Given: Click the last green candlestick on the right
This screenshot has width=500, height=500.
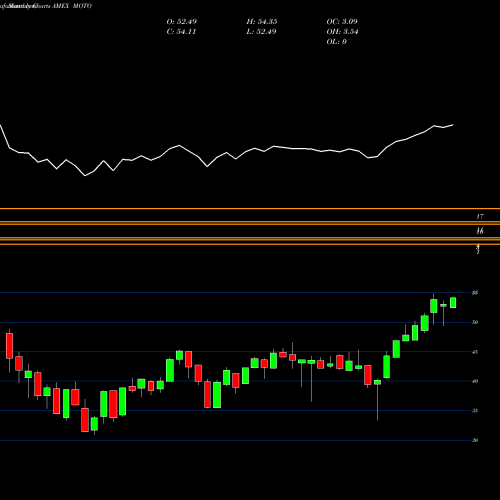Looking at the screenshot, I should pyautogui.click(x=453, y=302).
